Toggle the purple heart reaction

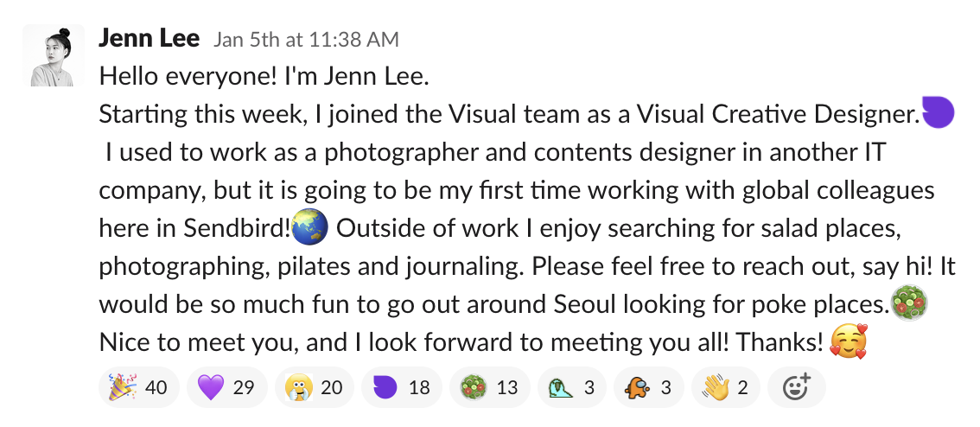pos(226,387)
